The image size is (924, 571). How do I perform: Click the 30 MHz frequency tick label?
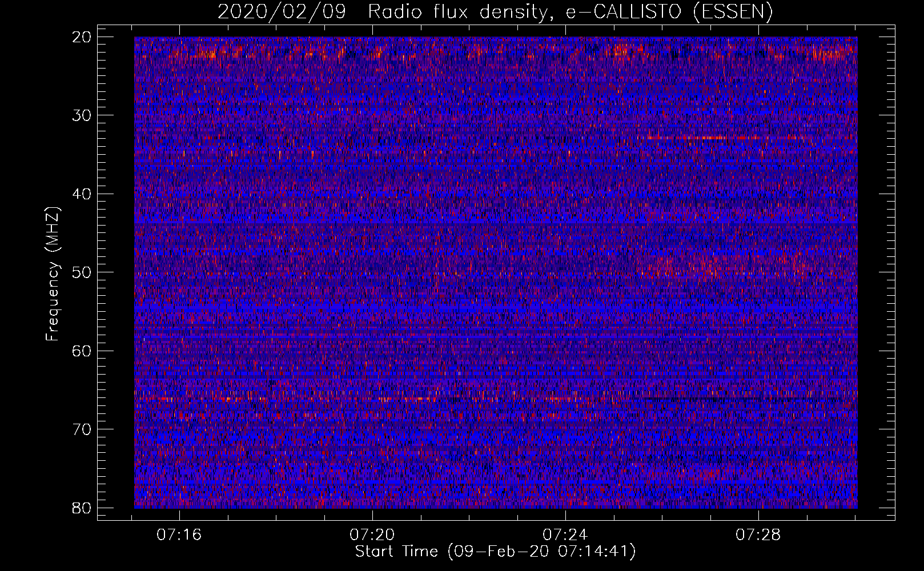pyautogui.click(x=82, y=115)
